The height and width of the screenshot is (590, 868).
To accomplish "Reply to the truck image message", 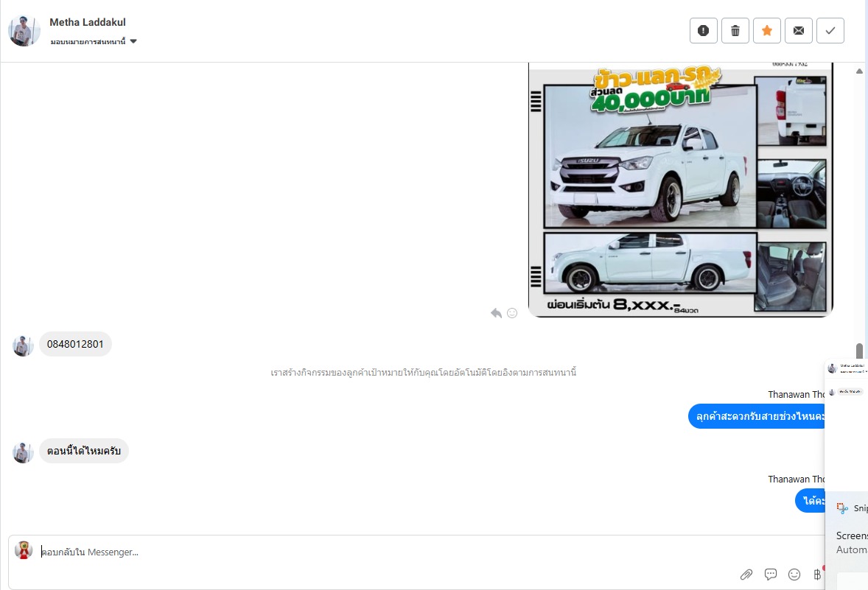I will point(496,313).
